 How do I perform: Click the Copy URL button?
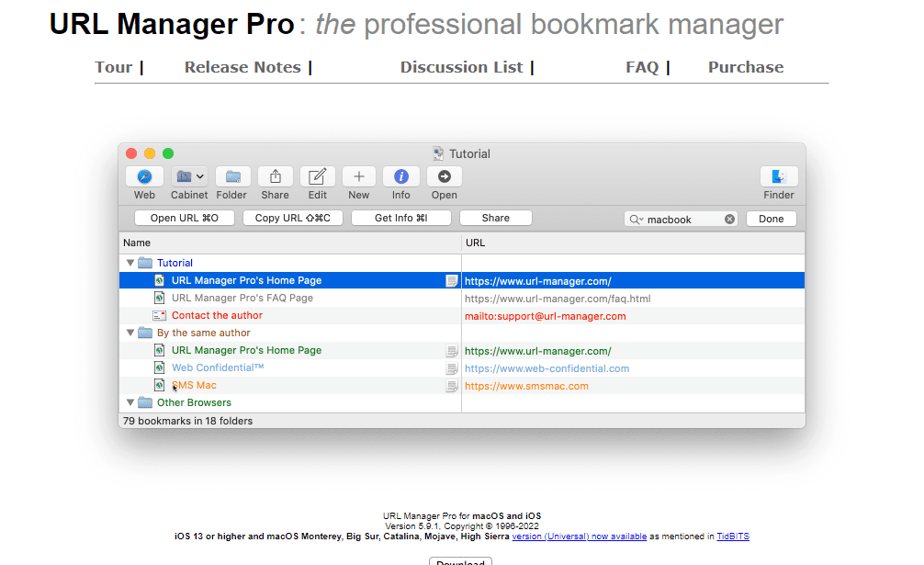point(293,218)
